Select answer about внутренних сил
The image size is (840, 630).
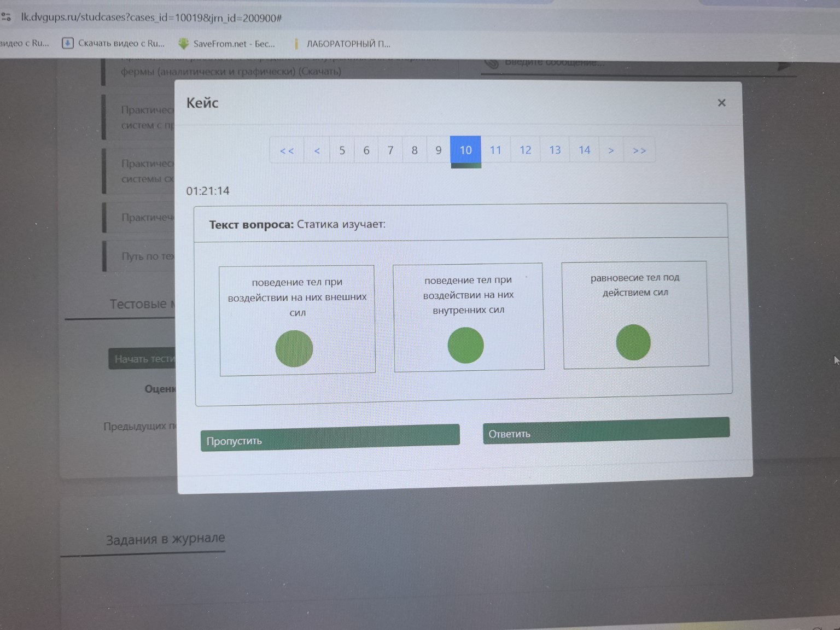coord(465,345)
